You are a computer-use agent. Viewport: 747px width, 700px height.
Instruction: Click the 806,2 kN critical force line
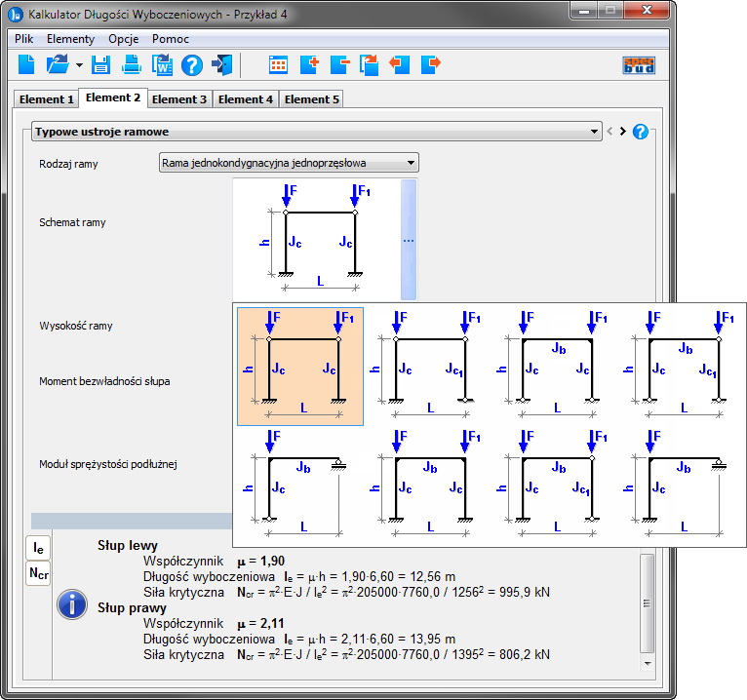click(346, 654)
